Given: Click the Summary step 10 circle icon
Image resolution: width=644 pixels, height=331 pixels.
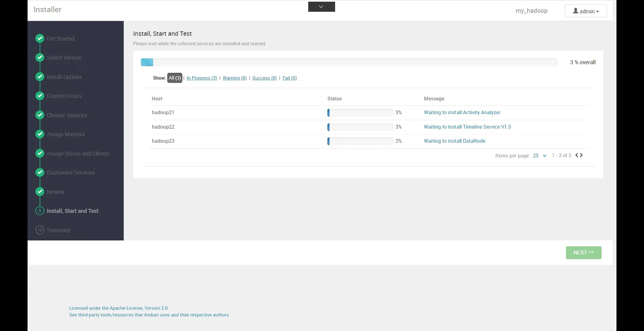Looking at the screenshot, I should pyautogui.click(x=40, y=230).
